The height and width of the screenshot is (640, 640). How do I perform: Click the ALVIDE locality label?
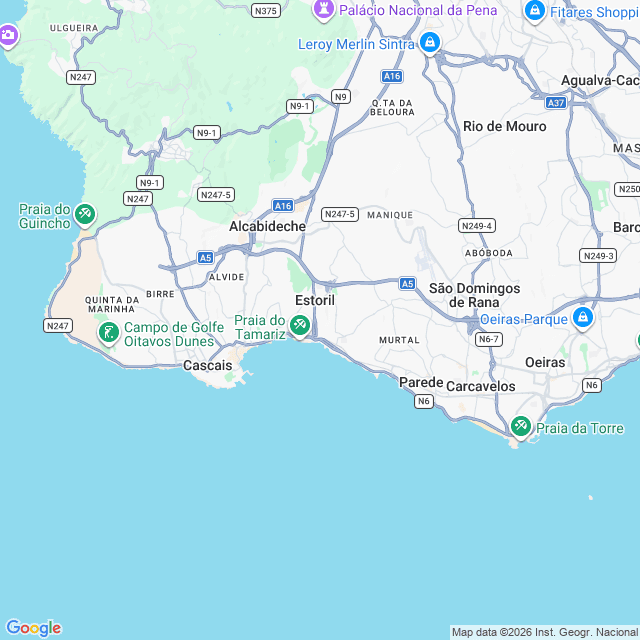(x=227, y=277)
